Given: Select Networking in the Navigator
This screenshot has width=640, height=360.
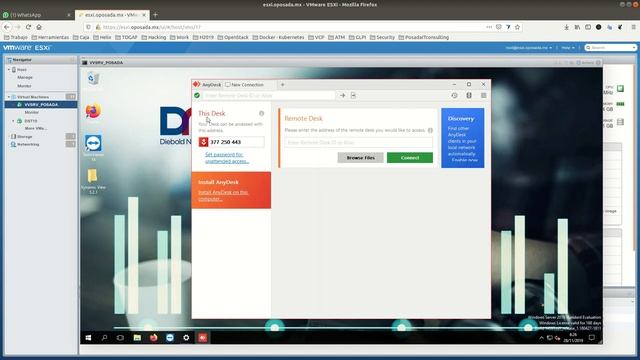Looking at the screenshot, I should tap(28, 144).
